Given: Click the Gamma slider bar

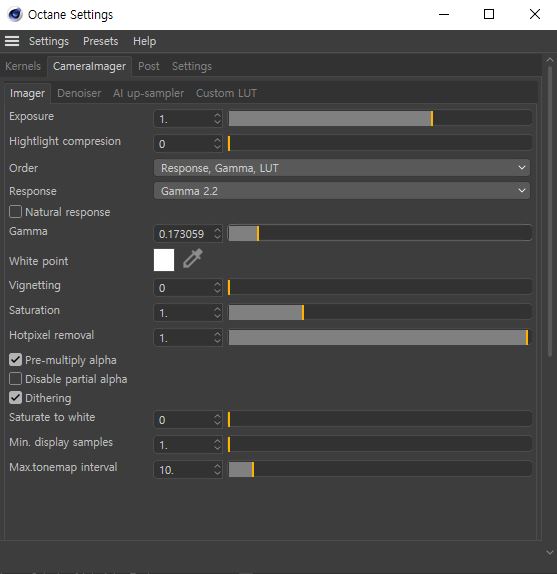Looking at the screenshot, I should pos(380,233).
